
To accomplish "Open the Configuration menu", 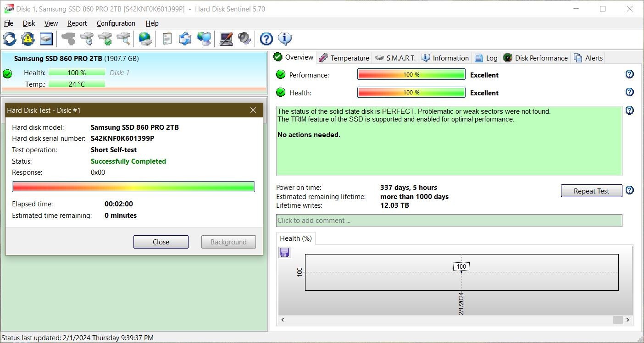I will point(116,23).
